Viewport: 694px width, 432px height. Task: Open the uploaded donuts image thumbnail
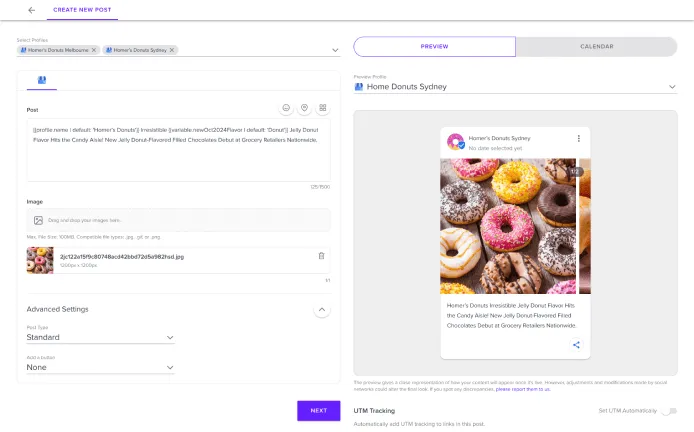(40, 260)
